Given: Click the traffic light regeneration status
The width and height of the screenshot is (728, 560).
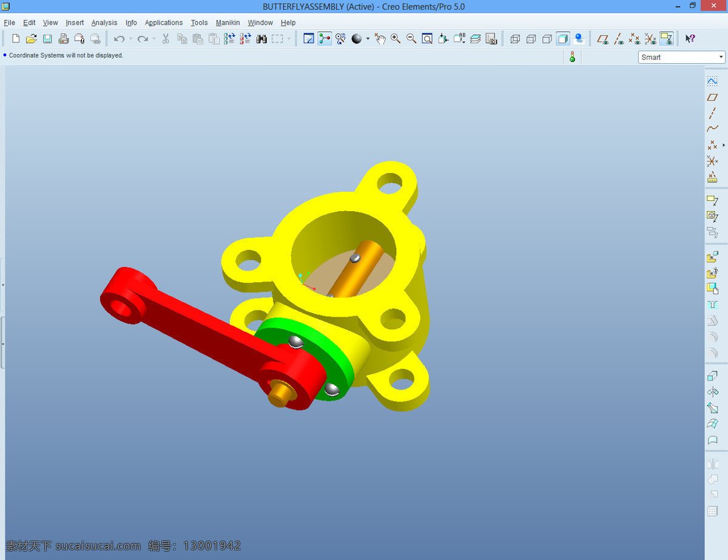Looking at the screenshot, I should [572, 57].
